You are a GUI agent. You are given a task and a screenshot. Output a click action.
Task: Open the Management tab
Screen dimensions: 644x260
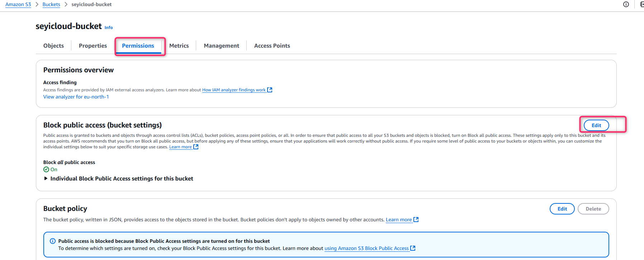tap(221, 45)
